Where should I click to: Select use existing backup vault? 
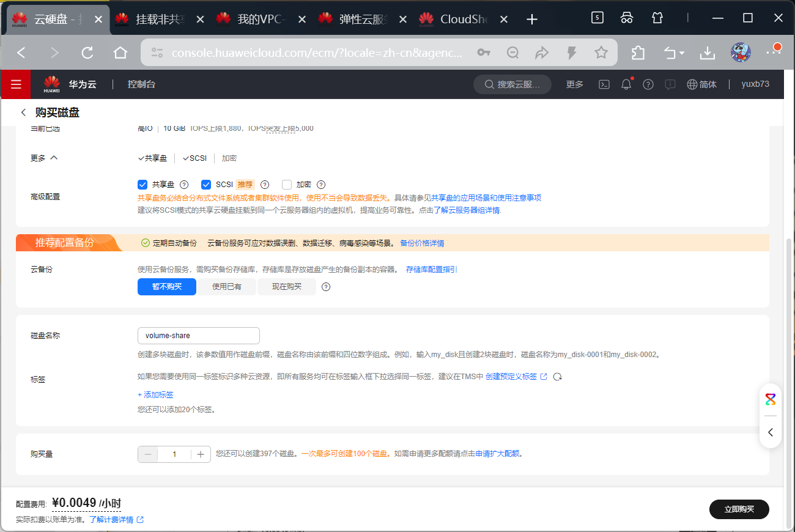(x=227, y=287)
